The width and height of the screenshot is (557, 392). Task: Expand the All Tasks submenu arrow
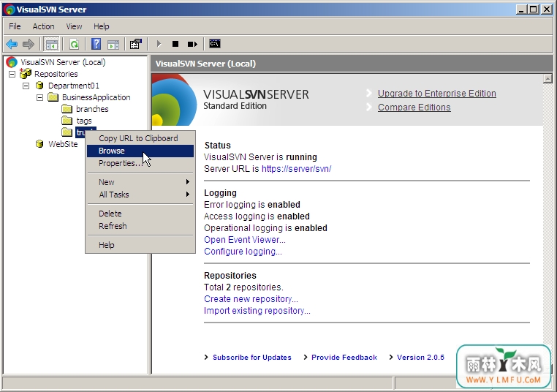[x=188, y=195]
